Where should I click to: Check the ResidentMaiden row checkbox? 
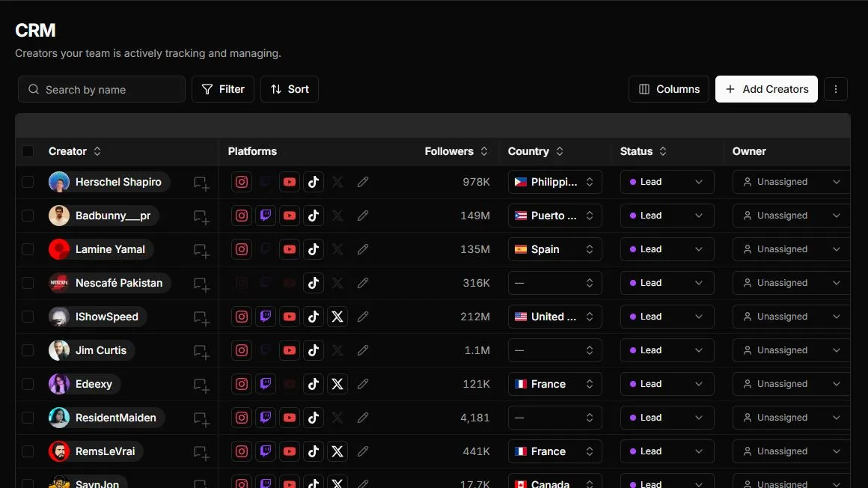28,418
